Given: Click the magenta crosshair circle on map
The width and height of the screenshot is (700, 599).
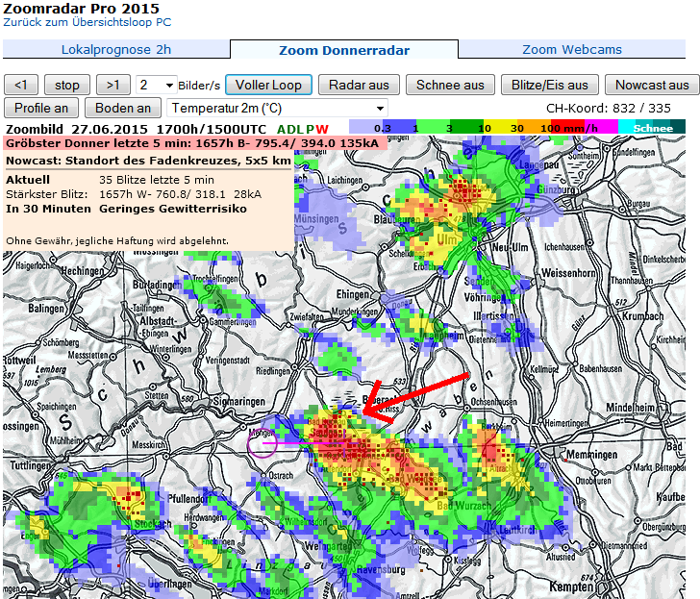Looking at the screenshot, I should coord(262,442).
